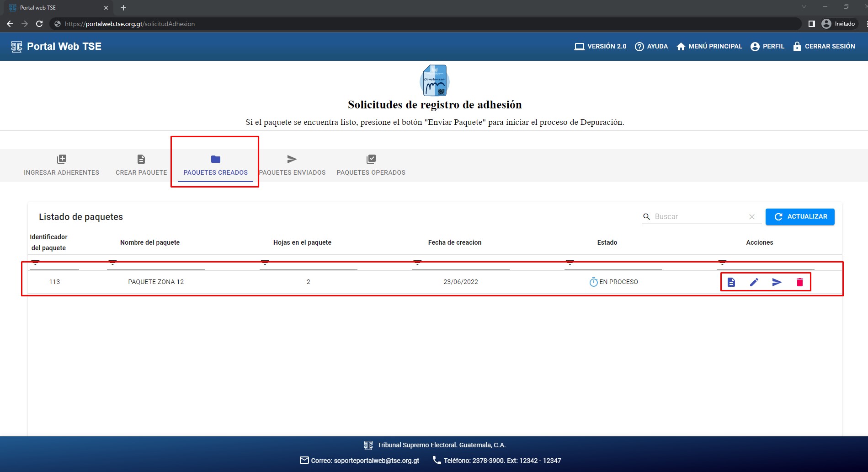Click the Constancia document image
The image size is (868, 472).
tap(434, 80)
